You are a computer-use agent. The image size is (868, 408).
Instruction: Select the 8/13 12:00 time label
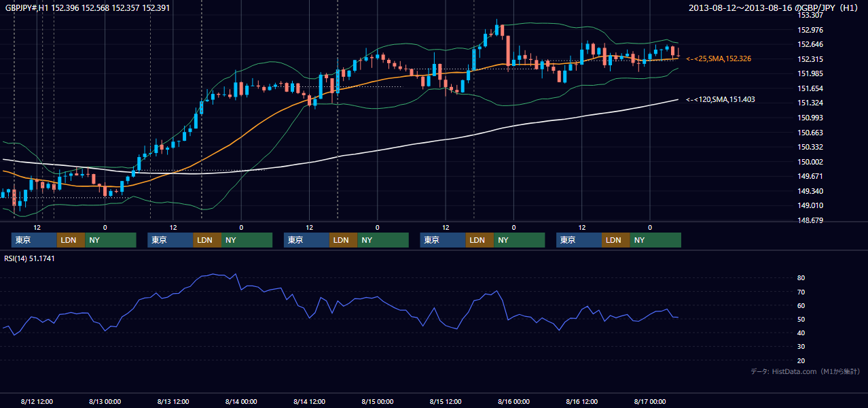point(173,401)
